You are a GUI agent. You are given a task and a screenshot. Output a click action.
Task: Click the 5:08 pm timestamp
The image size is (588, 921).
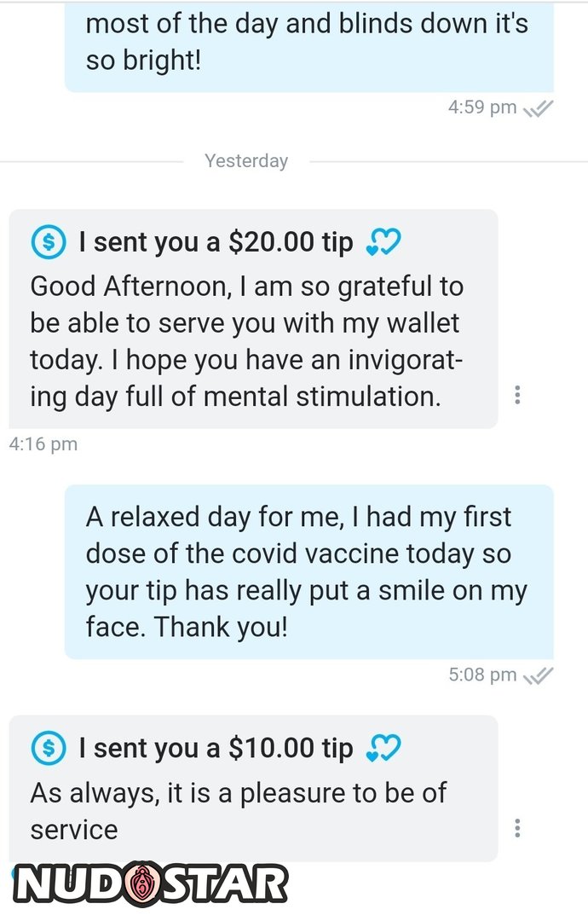482,675
